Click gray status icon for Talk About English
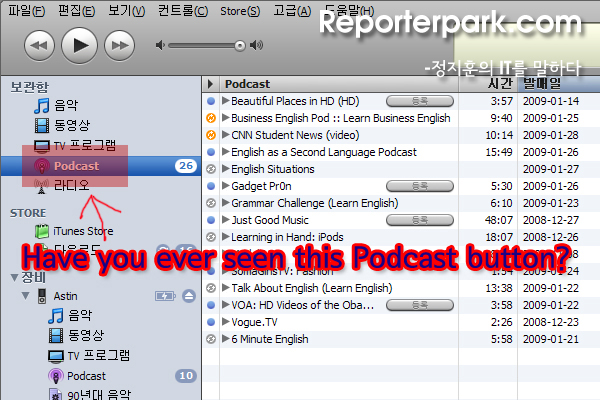The width and height of the screenshot is (600, 400). (x=211, y=288)
